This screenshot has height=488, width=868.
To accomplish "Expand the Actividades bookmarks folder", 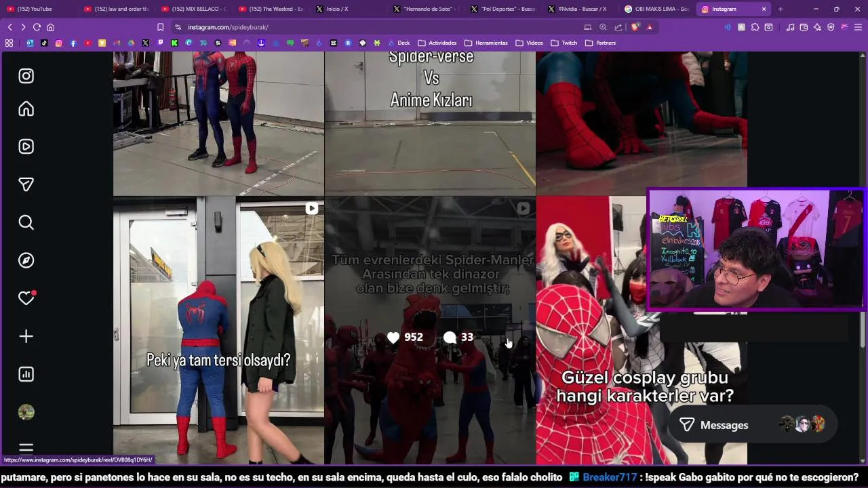I will pos(437,43).
